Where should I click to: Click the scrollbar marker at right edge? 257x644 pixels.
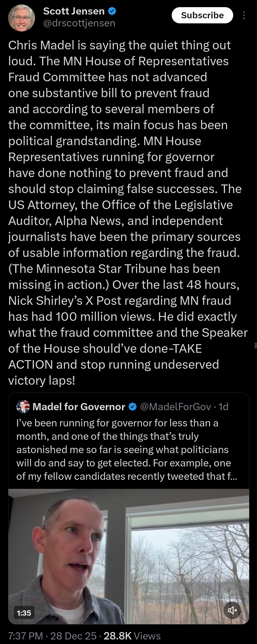(256, 346)
